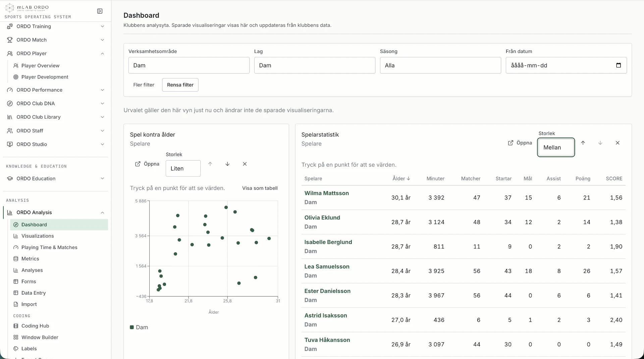This screenshot has width=644, height=359.
Task: Open the Verksamhetsområde dropdown
Action: 189,65
